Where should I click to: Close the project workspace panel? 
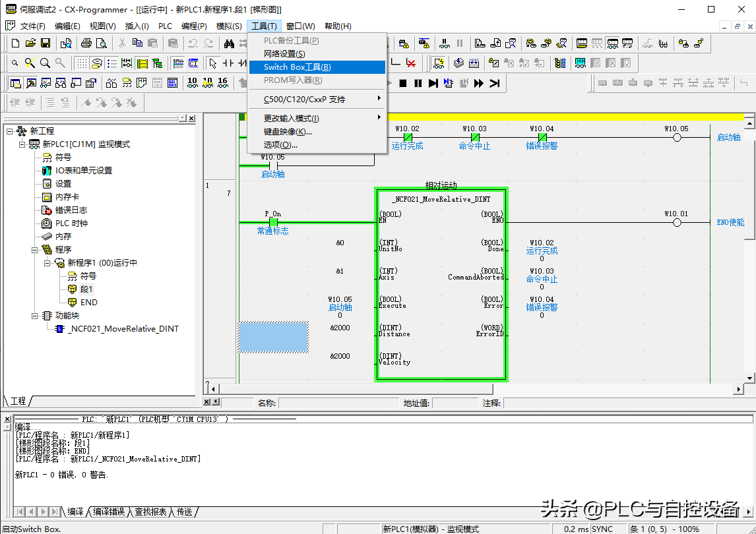click(x=191, y=119)
